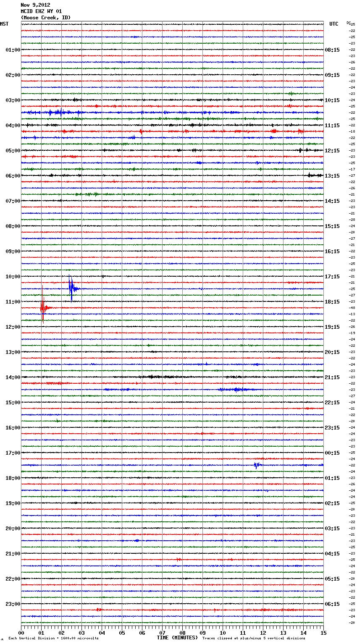Click the location label (Moose Creek, ID)

[45, 18]
